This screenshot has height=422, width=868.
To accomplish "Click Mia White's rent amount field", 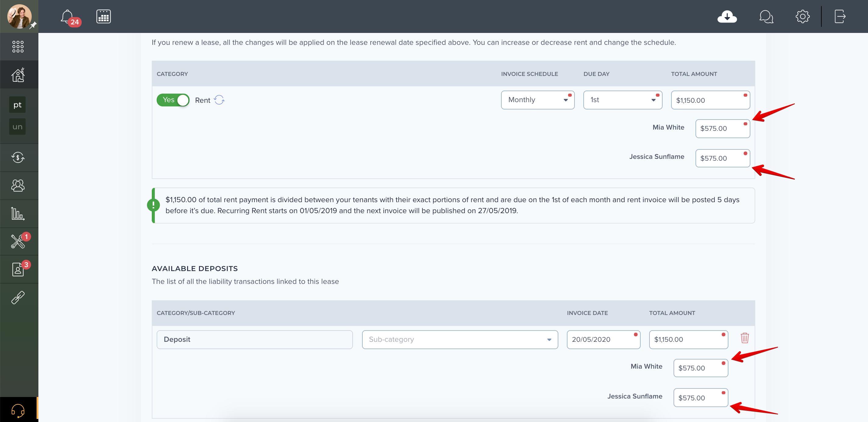I will click(722, 128).
